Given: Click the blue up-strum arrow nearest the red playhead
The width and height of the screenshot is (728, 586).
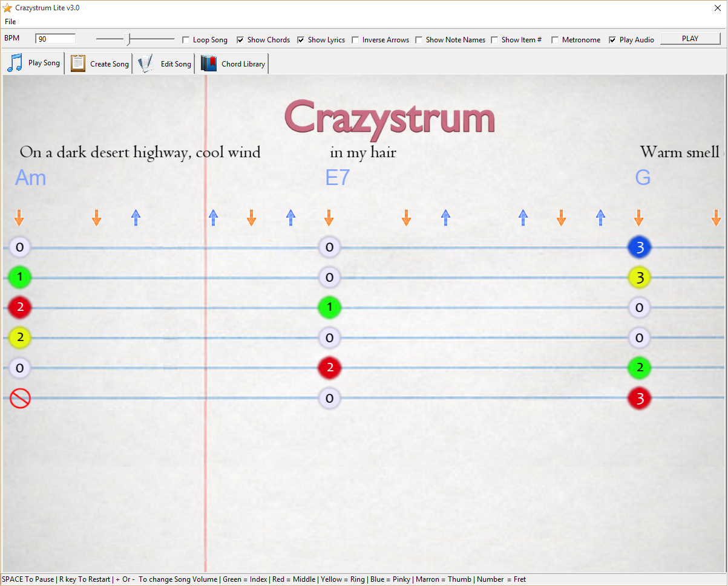Looking at the screenshot, I should pyautogui.click(x=213, y=218).
